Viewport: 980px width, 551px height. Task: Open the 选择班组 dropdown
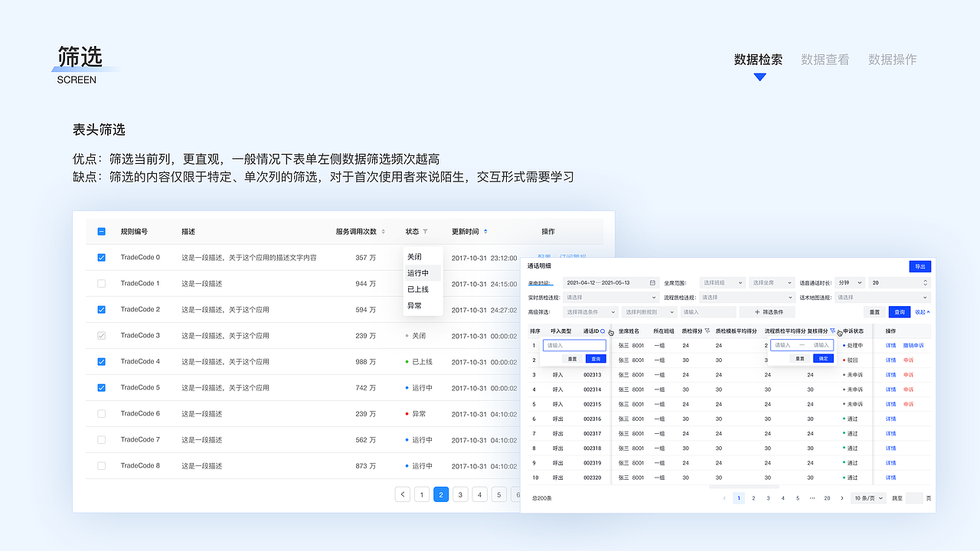[x=720, y=282]
